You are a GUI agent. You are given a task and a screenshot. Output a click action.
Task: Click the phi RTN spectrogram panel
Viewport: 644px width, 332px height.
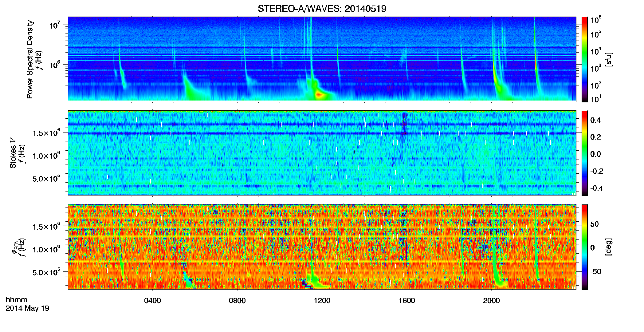pos(322,247)
